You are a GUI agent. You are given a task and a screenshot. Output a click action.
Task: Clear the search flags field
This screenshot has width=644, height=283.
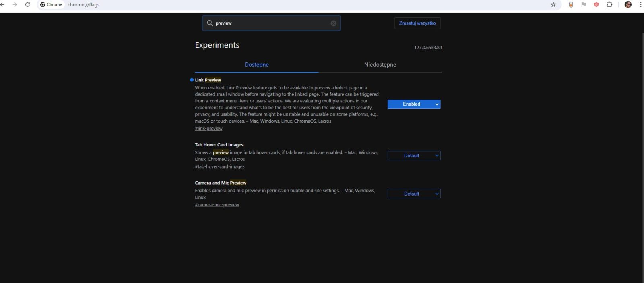(333, 23)
